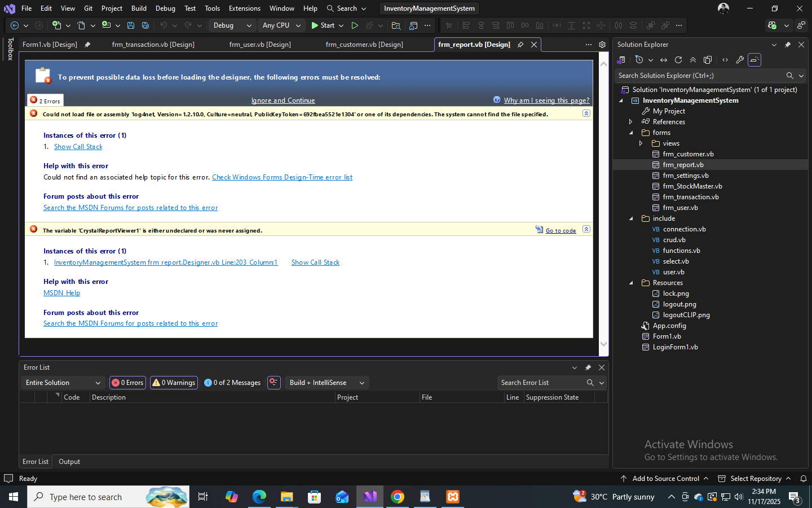Open the Build + IntelliSense dropdown
This screenshot has width=812, height=508.
pyautogui.click(x=327, y=383)
